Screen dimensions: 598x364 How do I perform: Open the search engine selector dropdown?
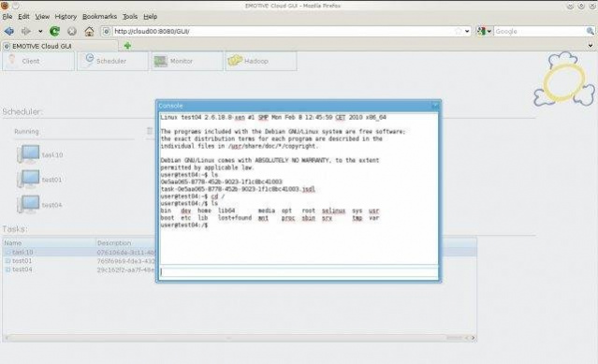485,31
